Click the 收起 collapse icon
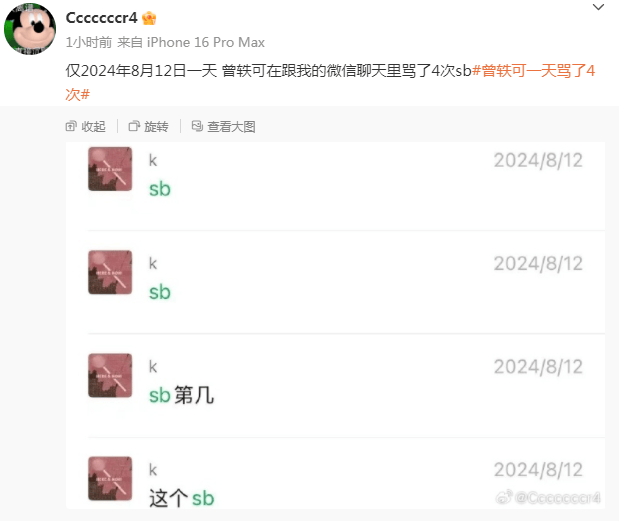The height and width of the screenshot is (521, 619). pyautogui.click(x=71, y=126)
